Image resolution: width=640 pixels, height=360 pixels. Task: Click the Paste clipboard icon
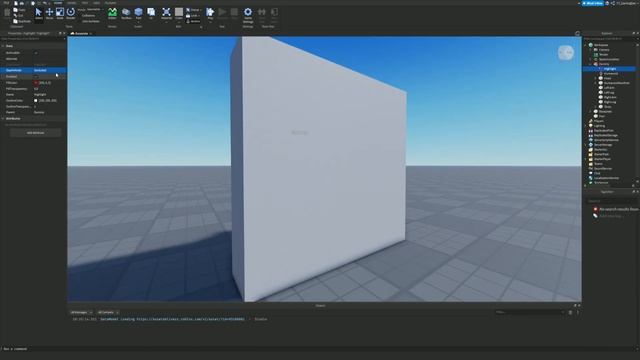pyautogui.click(x=7, y=13)
